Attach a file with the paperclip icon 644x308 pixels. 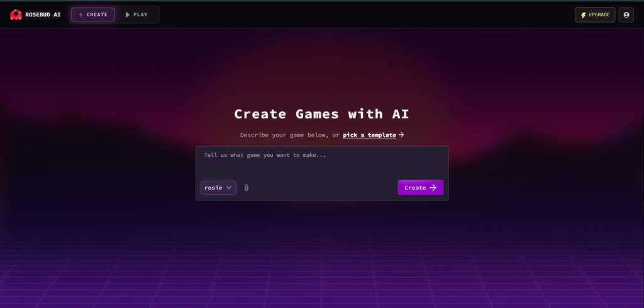pyautogui.click(x=247, y=188)
